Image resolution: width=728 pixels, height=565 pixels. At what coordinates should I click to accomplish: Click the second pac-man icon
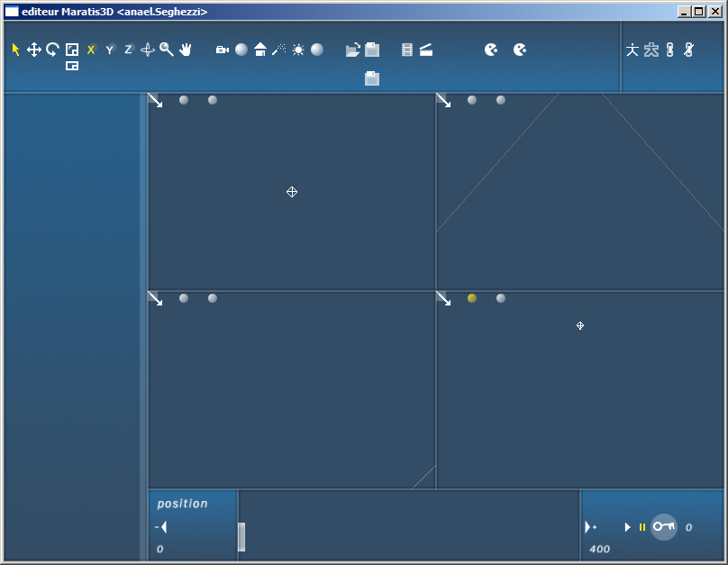(x=520, y=50)
